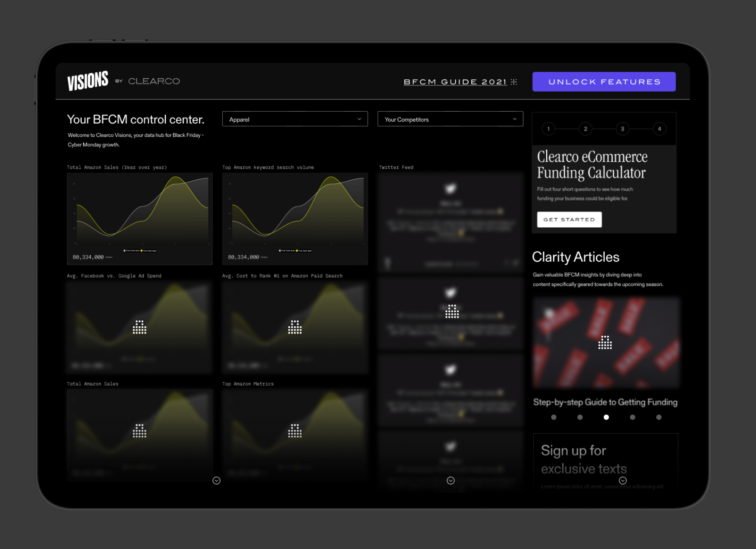Open Top Amazon keyword search volume chart
The image size is (756, 549).
[x=295, y=219]
